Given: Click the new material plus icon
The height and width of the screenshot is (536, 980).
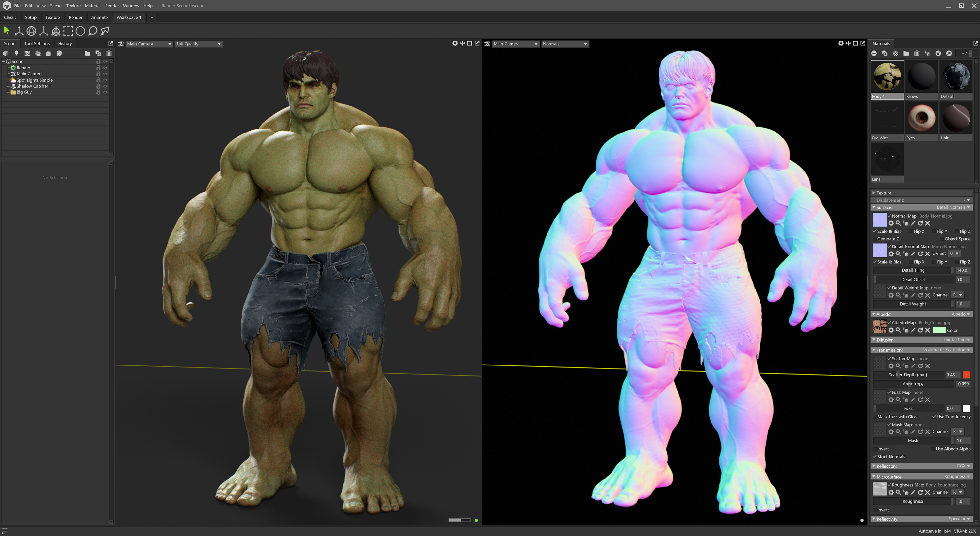Looking at the screenshot, I should [x=874, y=53].
